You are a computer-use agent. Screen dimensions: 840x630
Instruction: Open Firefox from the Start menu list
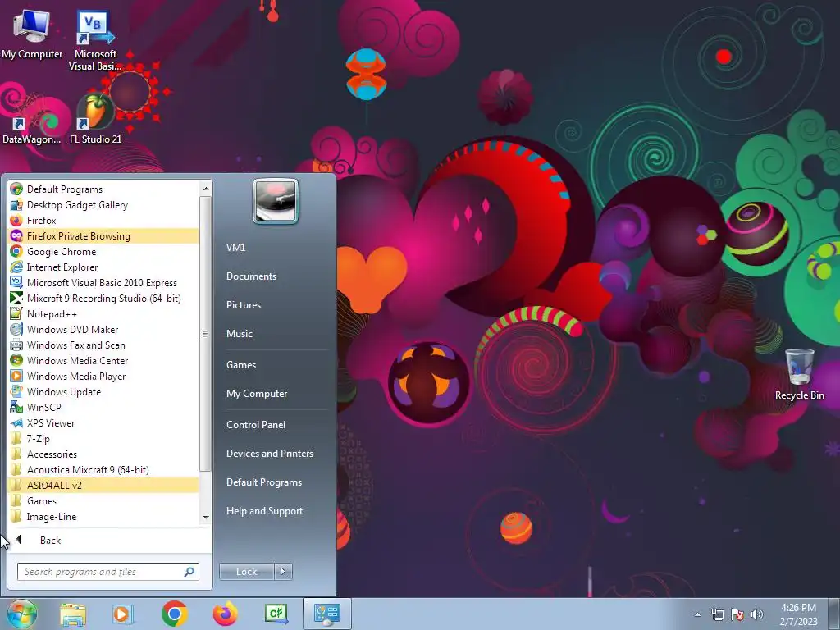click(104, 220)
